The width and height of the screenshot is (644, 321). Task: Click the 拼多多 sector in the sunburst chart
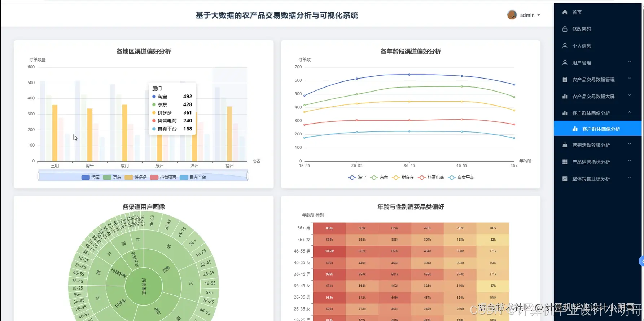point(120,303)
